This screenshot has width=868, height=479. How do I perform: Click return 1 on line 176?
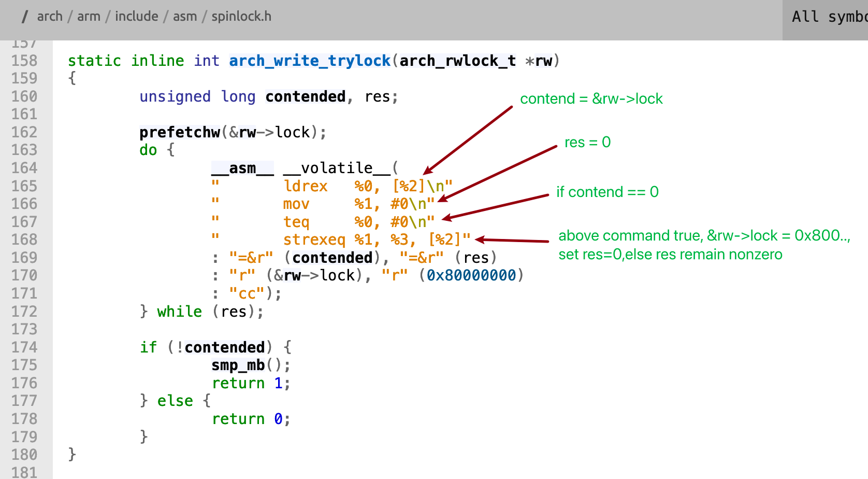(x=247, y=383)
